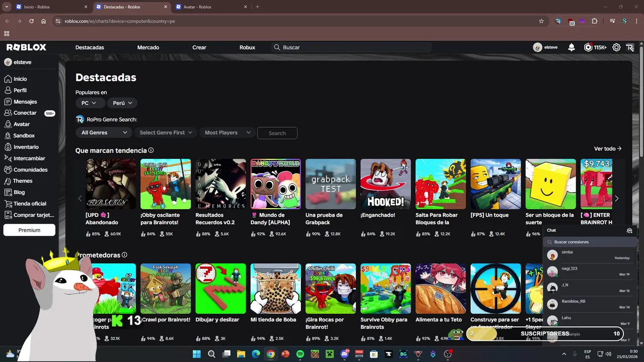Open Crear in top navigation
644x362 pixels.
click(x=199, y=47)
